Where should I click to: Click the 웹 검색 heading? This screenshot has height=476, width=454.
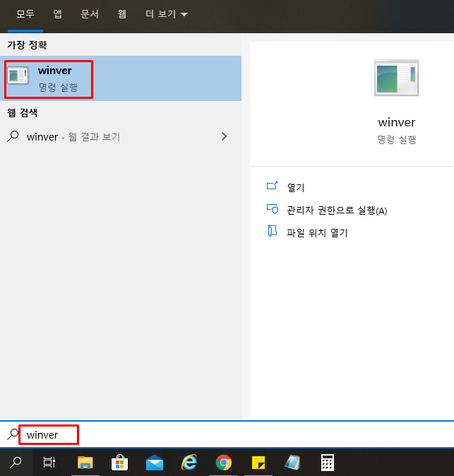coord(22,113)
